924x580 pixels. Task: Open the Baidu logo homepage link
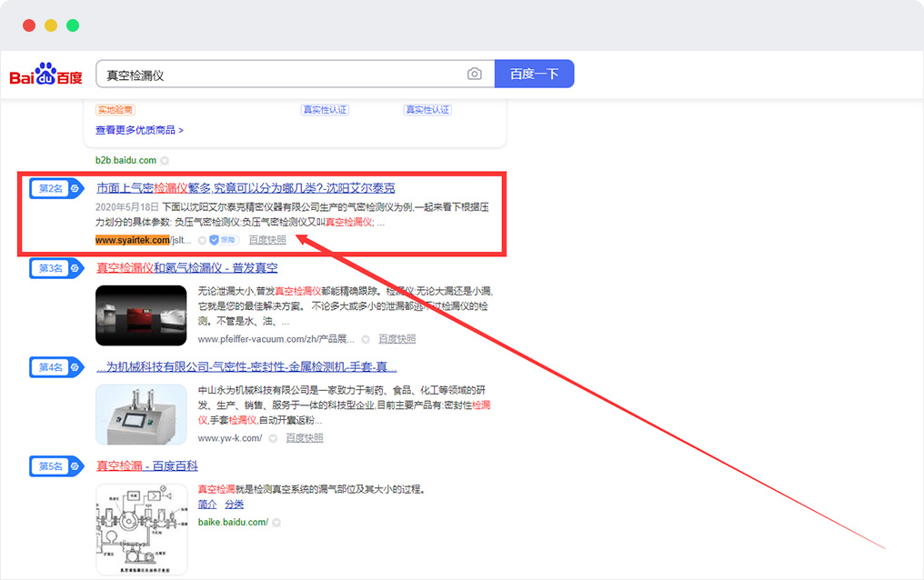(46, 75)
